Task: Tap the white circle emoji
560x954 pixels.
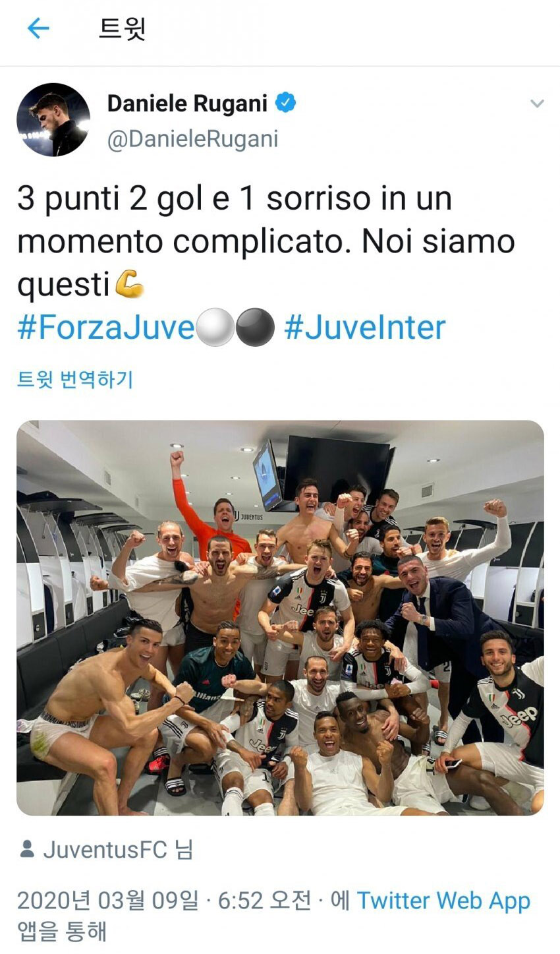Action: coord(215,328)
